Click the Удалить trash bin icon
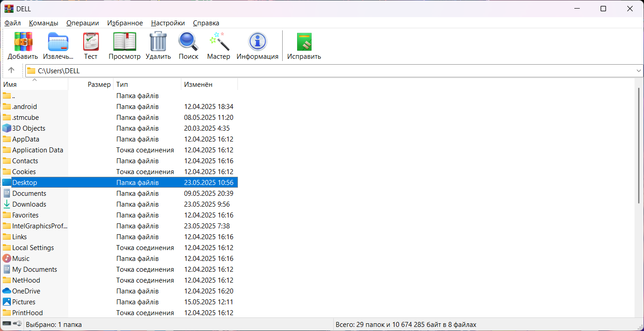 pos(158,41)
